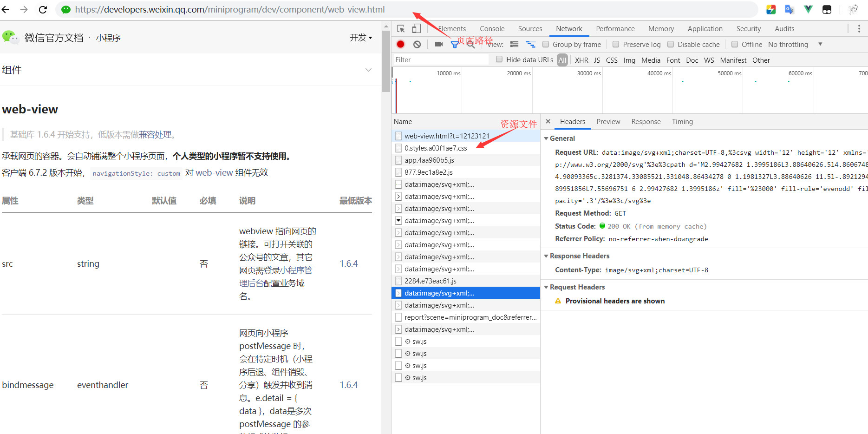The image size is (868, 434).
Task: Enable the Preserve log checkbox
Action: click(616, 44)
